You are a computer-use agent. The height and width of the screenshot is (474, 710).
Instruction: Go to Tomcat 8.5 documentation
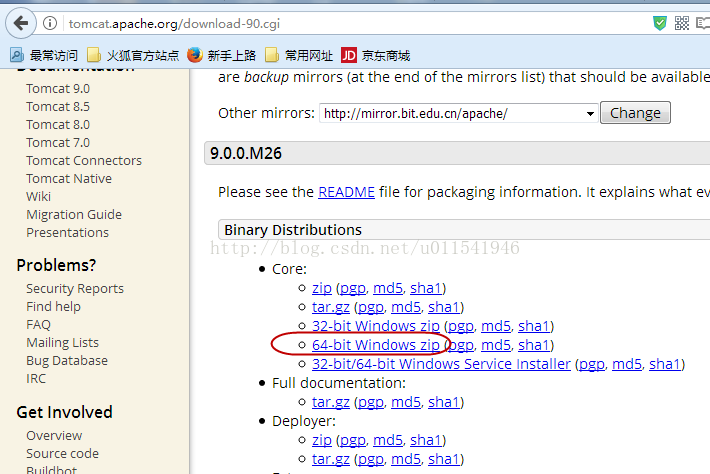tap(58, 107)
